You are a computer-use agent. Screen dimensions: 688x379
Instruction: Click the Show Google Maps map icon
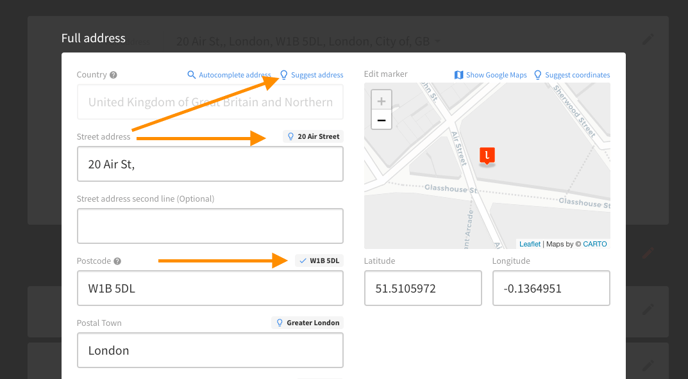coord(459,75)
